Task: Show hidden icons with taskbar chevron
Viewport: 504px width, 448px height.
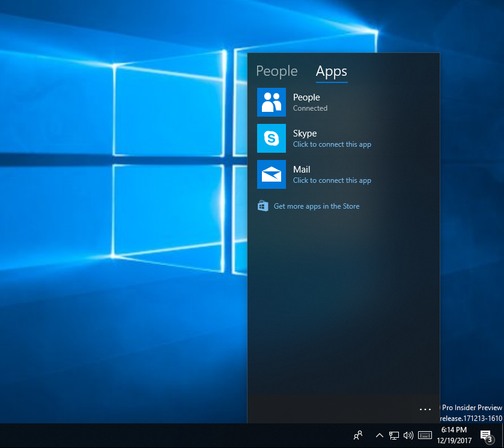Action: (379, 435)
